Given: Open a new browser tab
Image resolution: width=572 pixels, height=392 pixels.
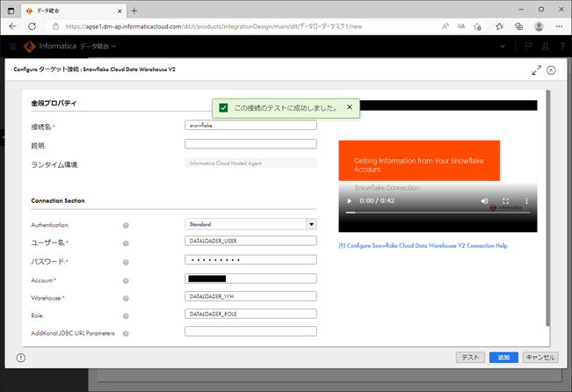Looking at the screenshot, I should pyautogui.click(x=134, y=11).
